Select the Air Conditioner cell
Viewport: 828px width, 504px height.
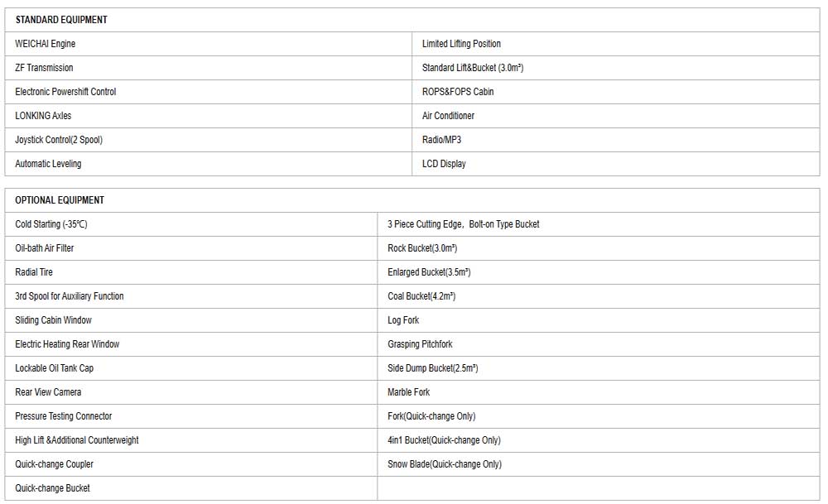click(x=616, y=116)
